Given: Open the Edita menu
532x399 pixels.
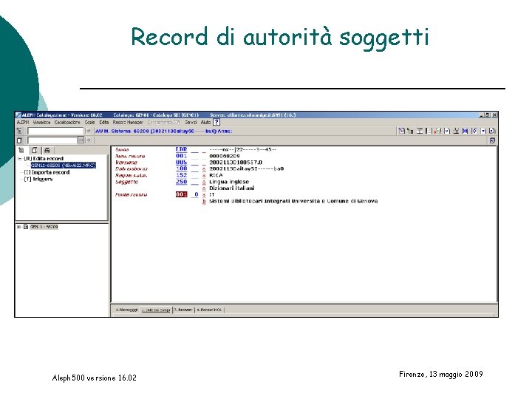Looking at the screenshot, I should click(x=104, y=122).
